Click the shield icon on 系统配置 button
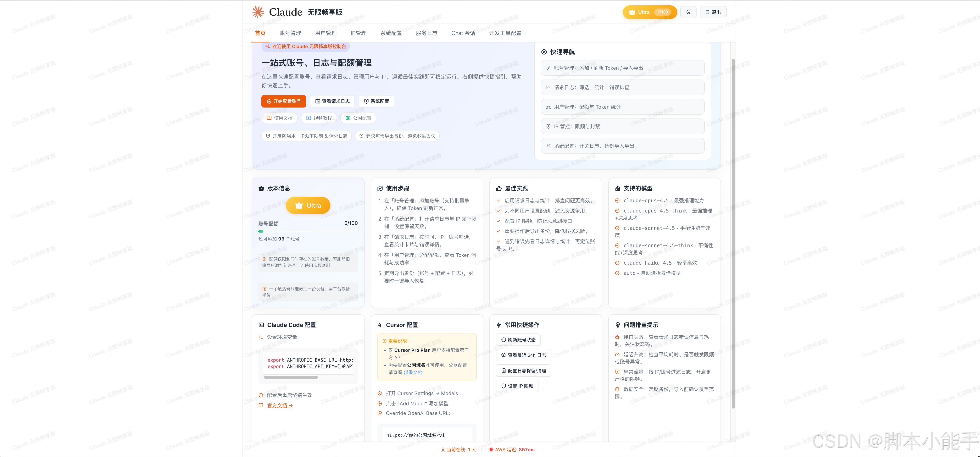This screenshot has width=980, height=457. point(366,101)
